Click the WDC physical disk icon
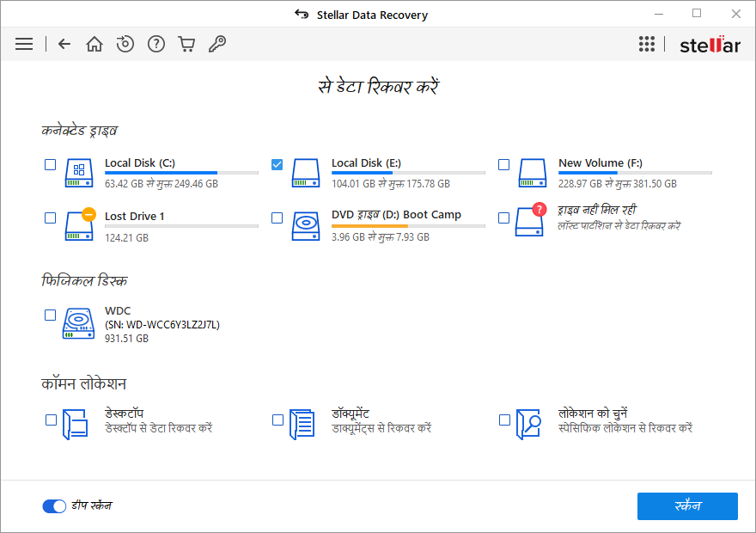 (78, 323)
